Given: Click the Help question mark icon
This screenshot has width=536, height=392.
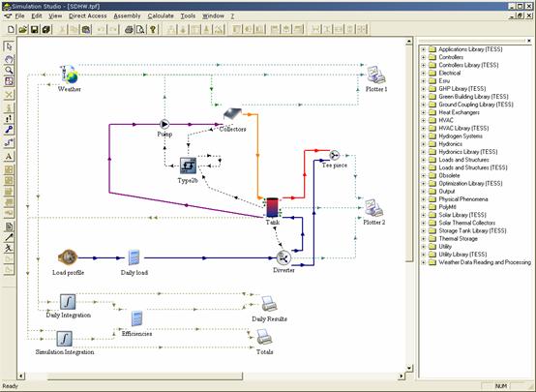Looking at the screenshot, I should tap(153, 29).
